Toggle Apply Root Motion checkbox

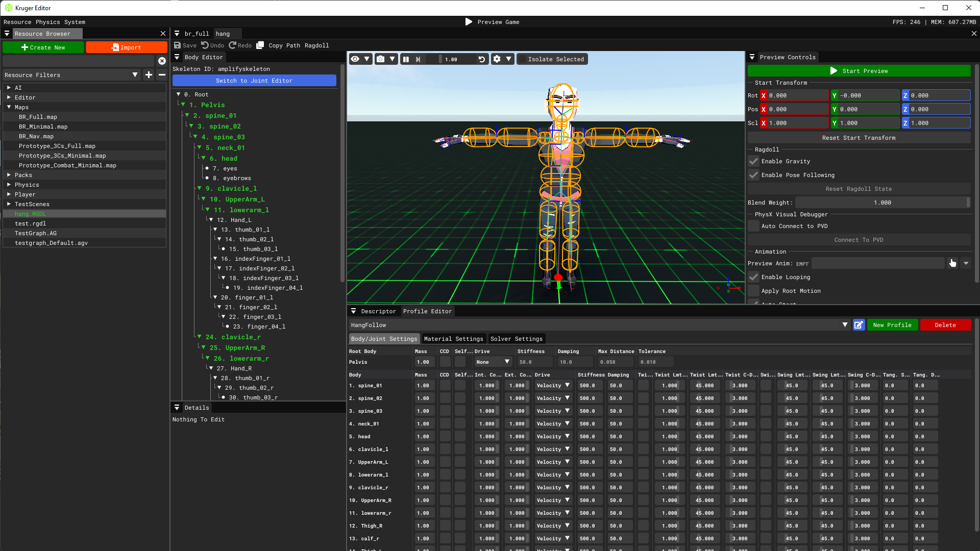[753, 291]
